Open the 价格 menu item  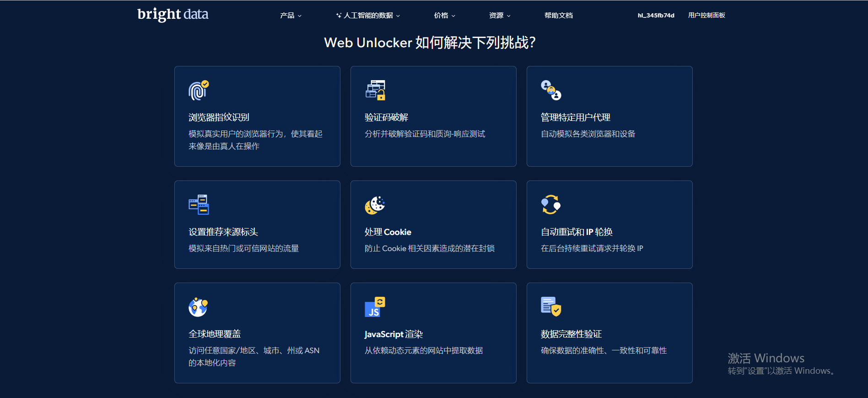pyautogui.click(x=441, y=16)
